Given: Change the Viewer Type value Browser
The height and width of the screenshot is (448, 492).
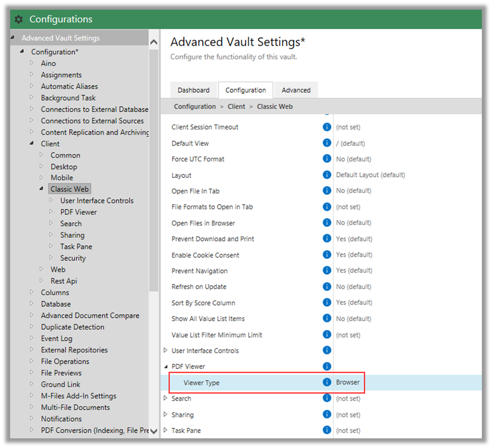Looking at the screenshot, I should [348, 382].
